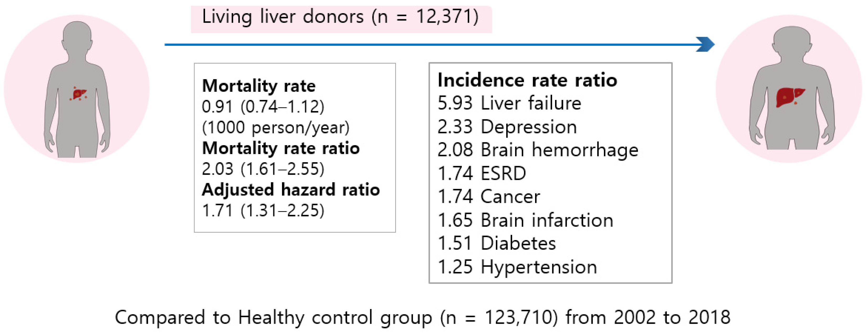Click the 'Mortality rate ratio' heading

pyautogui.click(x=281, y=148)
